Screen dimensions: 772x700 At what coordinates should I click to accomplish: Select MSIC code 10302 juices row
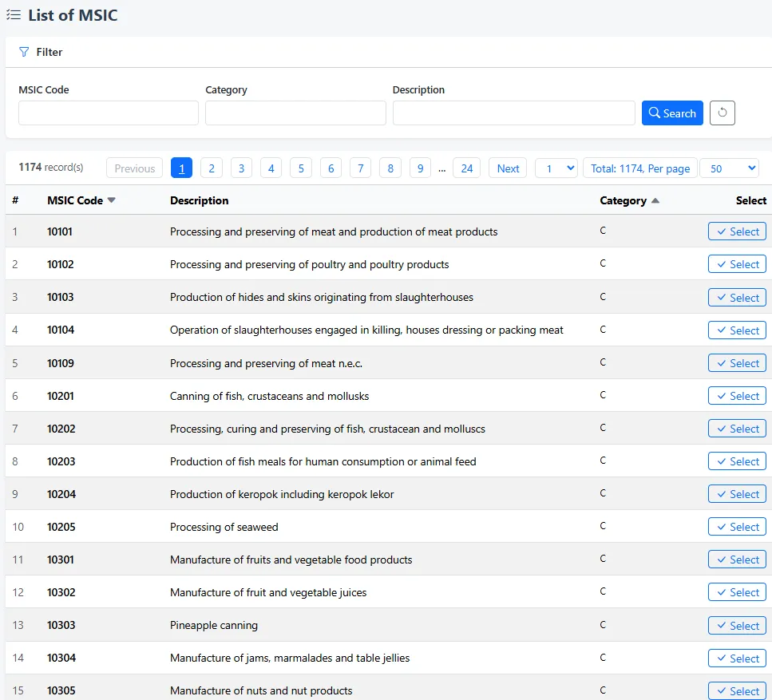[737, 592]
